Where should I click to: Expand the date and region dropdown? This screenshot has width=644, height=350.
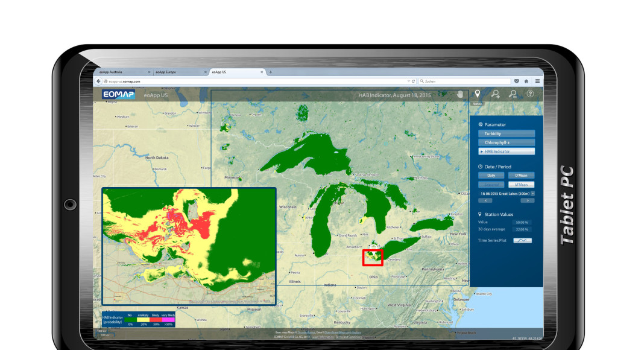pos(532,193)
